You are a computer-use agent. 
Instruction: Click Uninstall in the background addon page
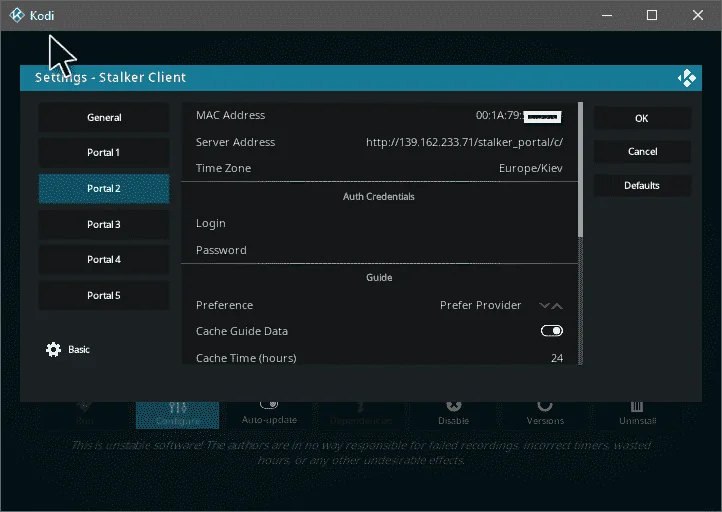[x=637, y=415]
